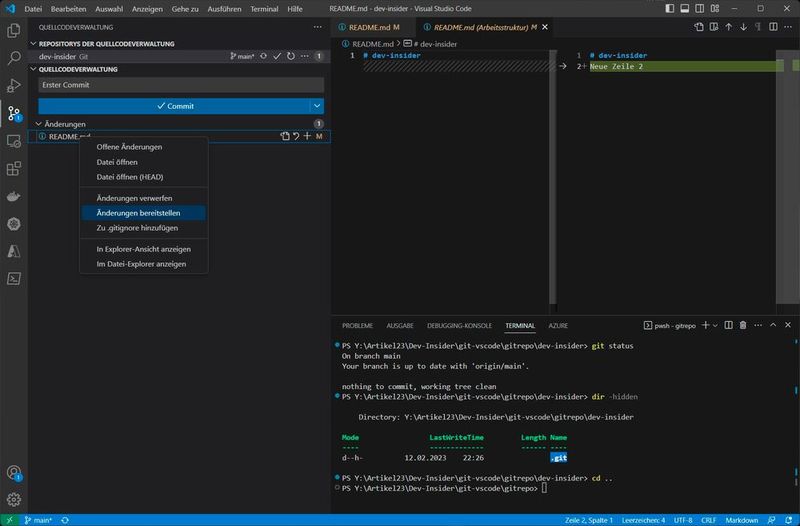
Task: Open the Extensions view
Action: click(x=14, y=168)
